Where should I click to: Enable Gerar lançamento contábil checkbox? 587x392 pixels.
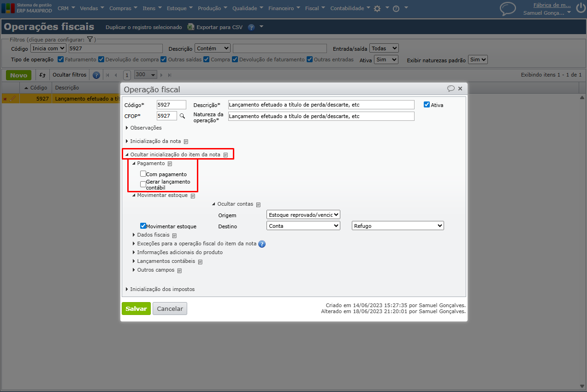(143, 184)
